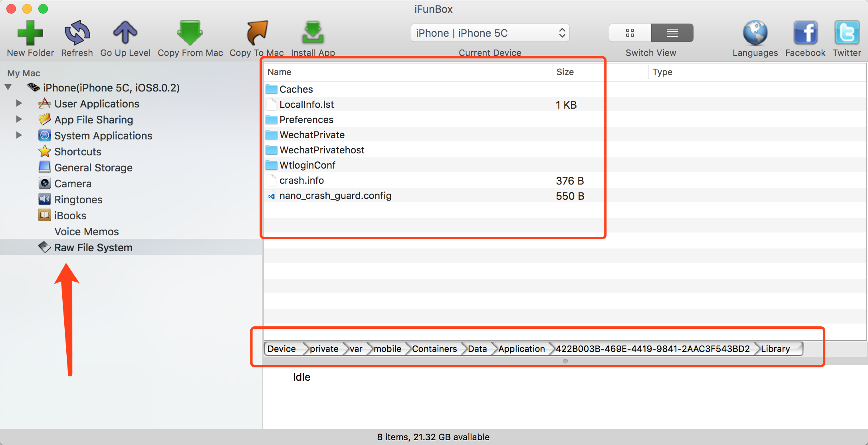Click the Copy To Mac icon
The height and width of the screenshot is (445, 868).
point(256,33)
